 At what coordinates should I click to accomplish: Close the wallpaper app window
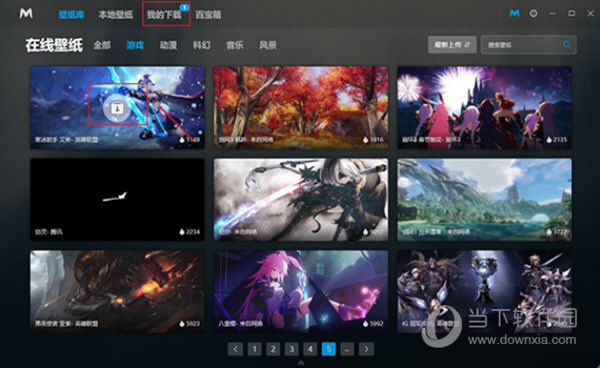tap(590, 14)
